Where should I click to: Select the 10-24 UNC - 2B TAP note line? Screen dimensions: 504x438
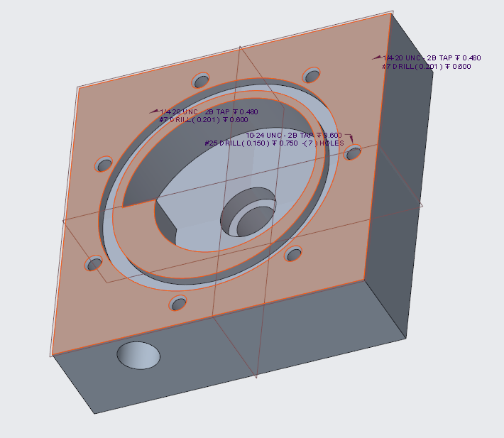[294, 136]
